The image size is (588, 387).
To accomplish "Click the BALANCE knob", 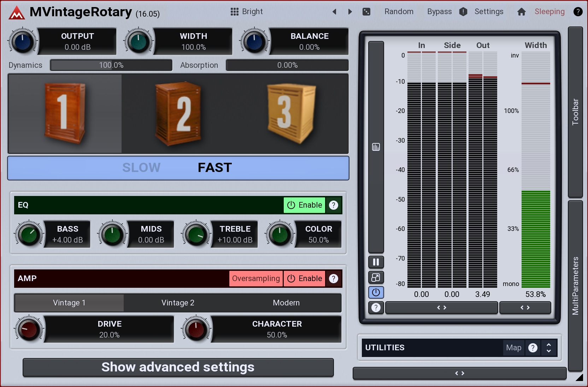I will [254, 42].
